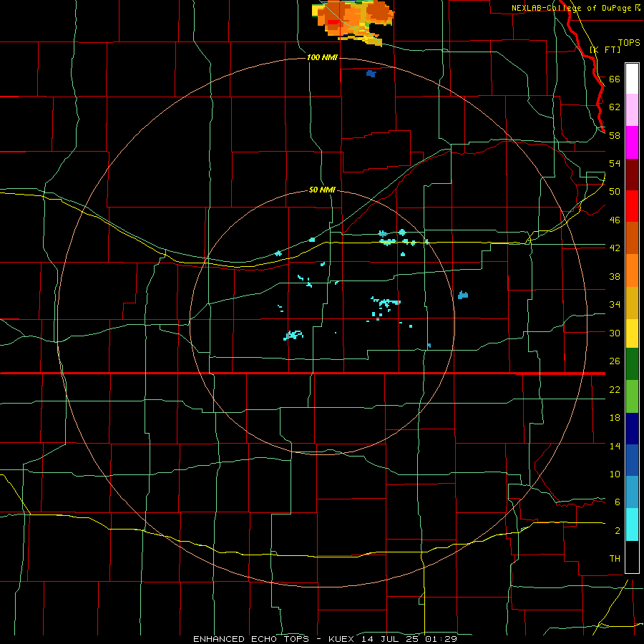The image size is (644, 644).
Task: Click the 34 scale value
Action: pos(615,304)
